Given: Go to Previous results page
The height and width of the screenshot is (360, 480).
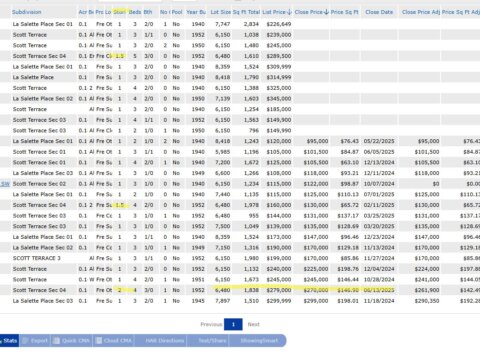Looking at the screenshot, I should 211,324.
